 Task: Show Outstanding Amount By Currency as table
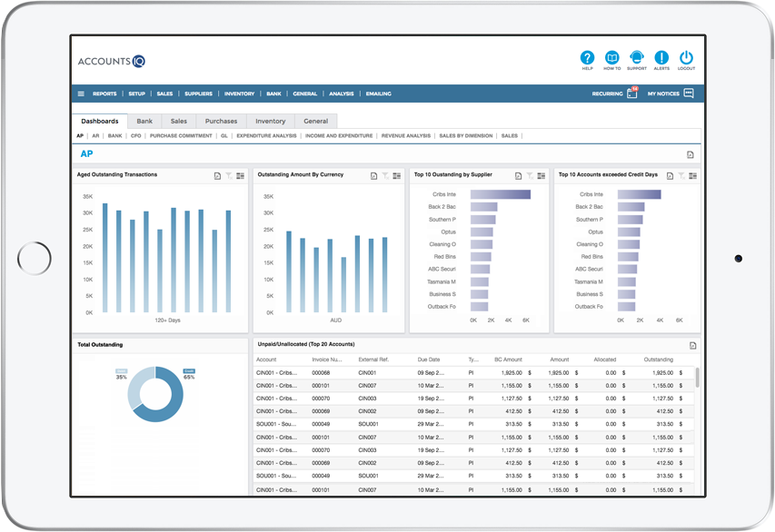[396, 176]
